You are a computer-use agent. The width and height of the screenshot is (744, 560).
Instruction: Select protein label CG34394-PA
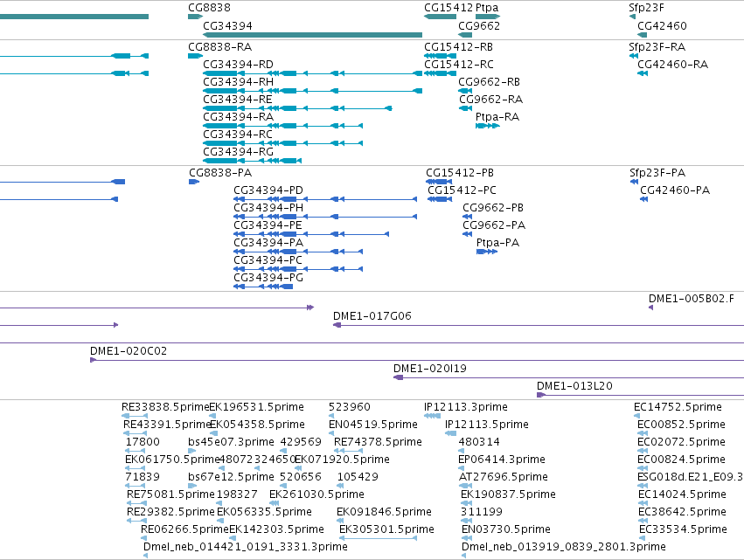coord(268,243)
